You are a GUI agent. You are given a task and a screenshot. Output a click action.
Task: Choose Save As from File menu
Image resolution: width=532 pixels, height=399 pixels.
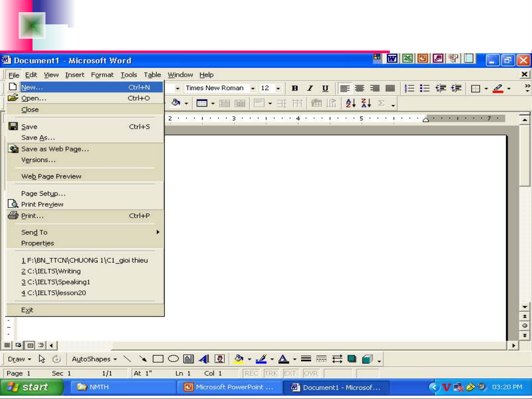tap(38, 138)
